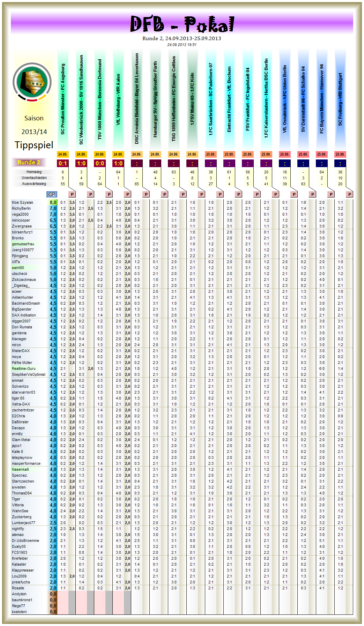Select player name zschertnitzer
Image resolution: width=364 pixels, height=626 pixels.
point(23,410)
